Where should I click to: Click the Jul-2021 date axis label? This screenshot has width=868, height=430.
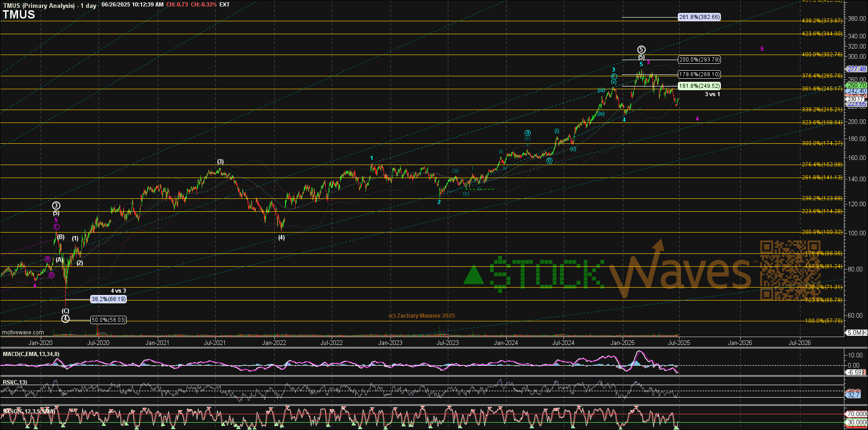[x=215, y=343]
